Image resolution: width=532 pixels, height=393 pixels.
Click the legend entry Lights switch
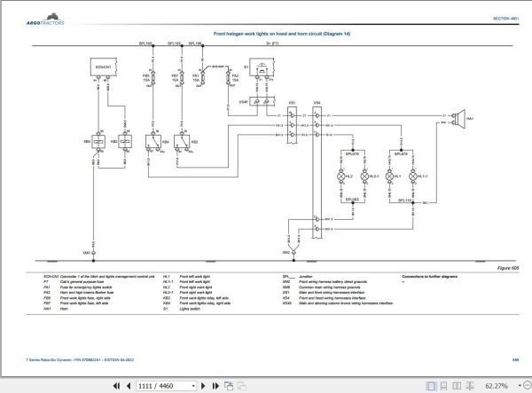pos(190,309)
